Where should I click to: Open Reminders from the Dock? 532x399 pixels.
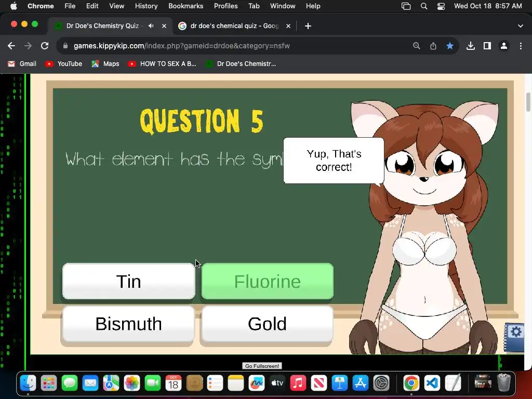(x=215, y=383)
